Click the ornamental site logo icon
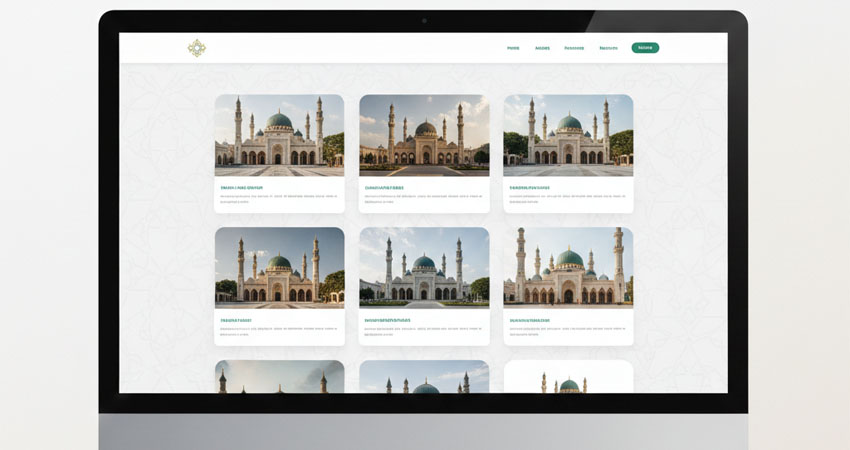Screen dimensions: 850x450 click(197, 48)
